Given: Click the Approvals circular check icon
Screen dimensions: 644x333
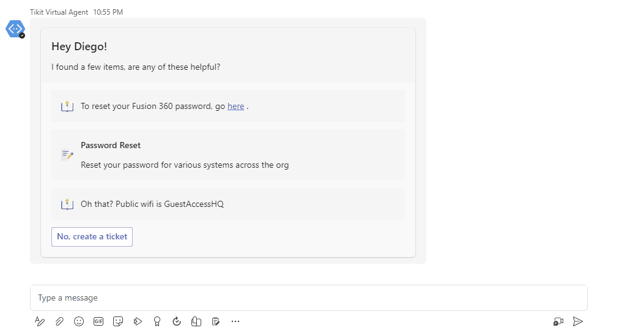Looking at the screenshot, I should [x=177, y=321].
